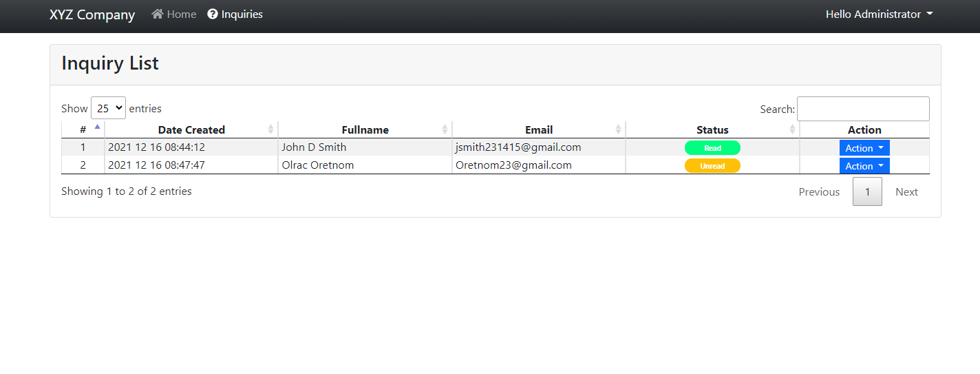The image size is (980, 374).
Task: Go to the Next page
Action: point(906,192)
